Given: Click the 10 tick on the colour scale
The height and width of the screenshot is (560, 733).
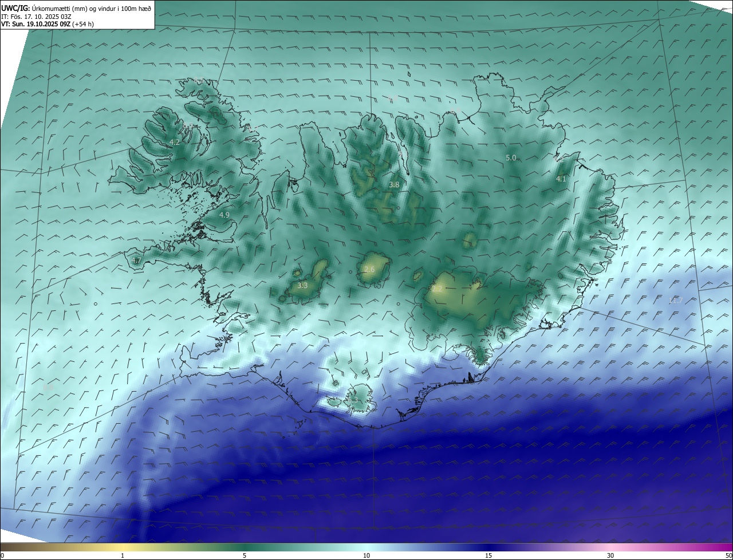Looking at the screenshot, I should pos(366,555).
